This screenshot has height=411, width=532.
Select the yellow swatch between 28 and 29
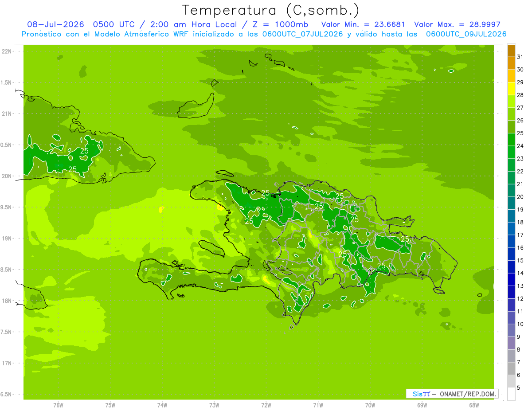tap(511, 89)
